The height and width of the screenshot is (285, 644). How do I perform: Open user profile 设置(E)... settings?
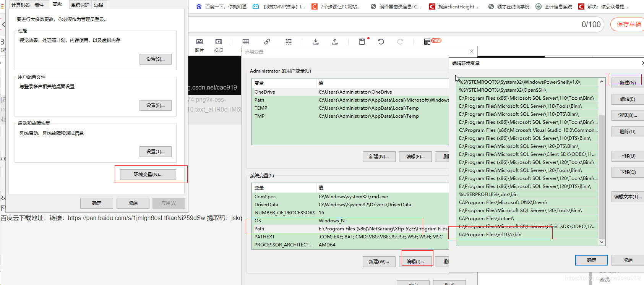coord(156,105)
